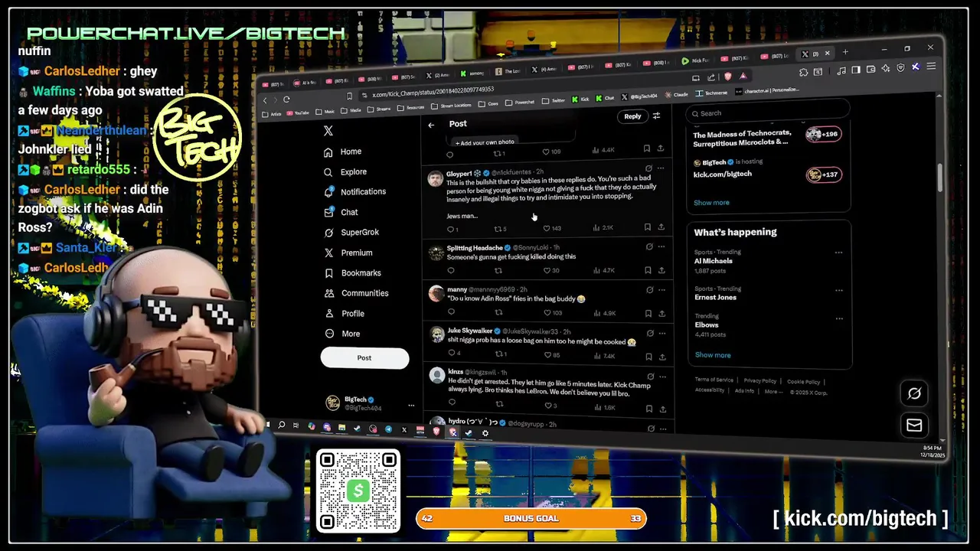
Task: Open the floating messages envelope button
Action: coord(914,425)
